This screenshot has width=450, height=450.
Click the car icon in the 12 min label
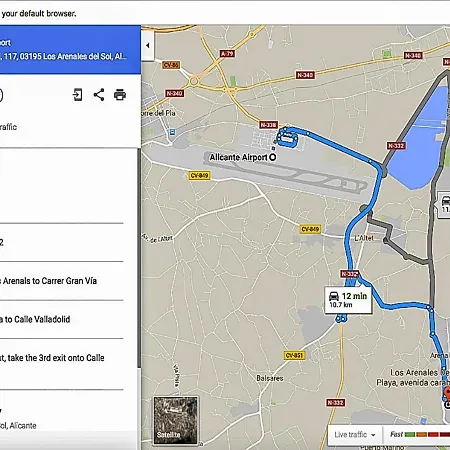[334, 296]
